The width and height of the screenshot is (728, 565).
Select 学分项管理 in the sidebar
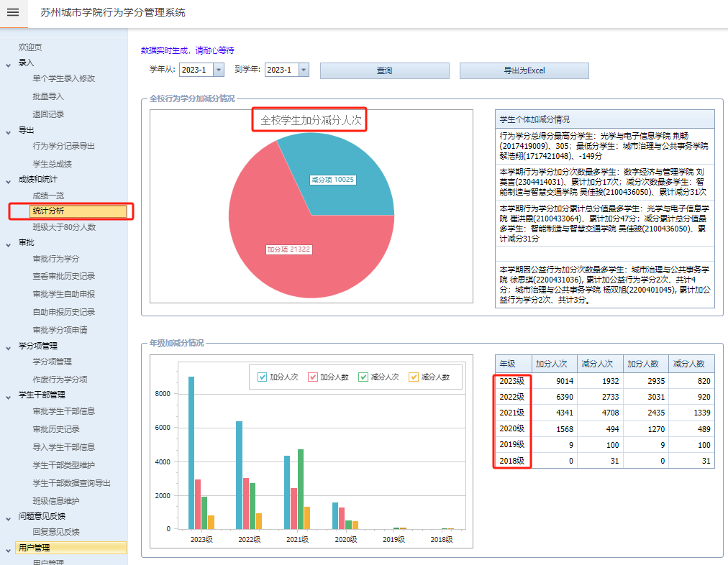(52, 362)
